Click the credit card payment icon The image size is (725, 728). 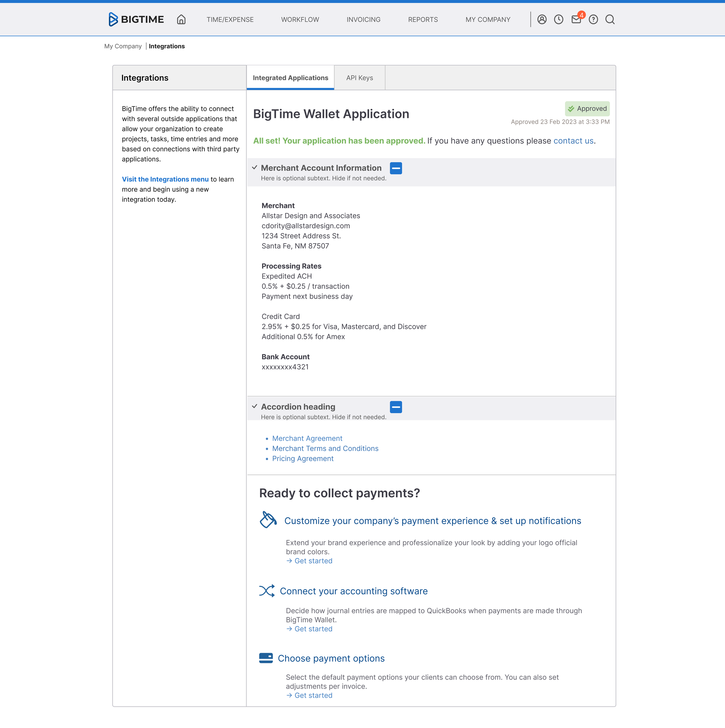pos(266,658)
